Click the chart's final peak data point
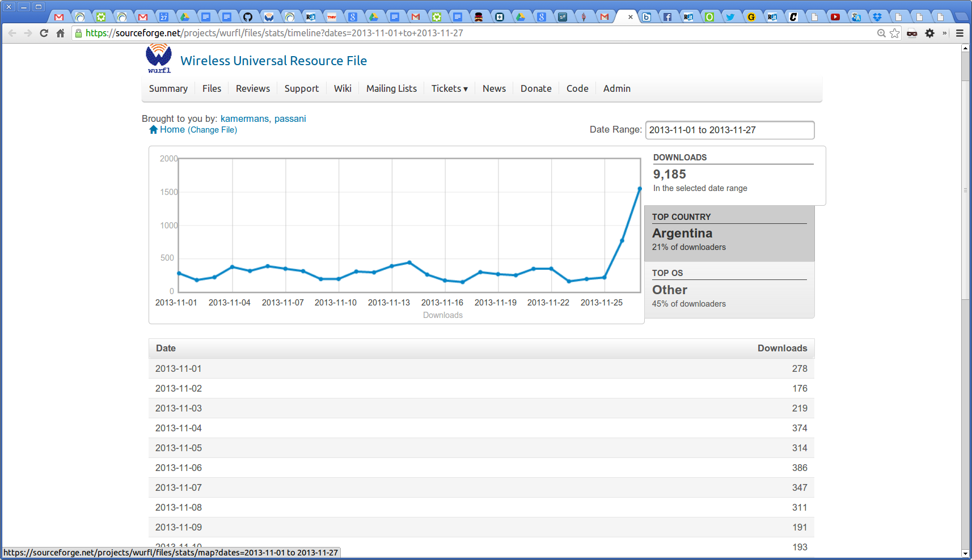 [x=640, y=189]
